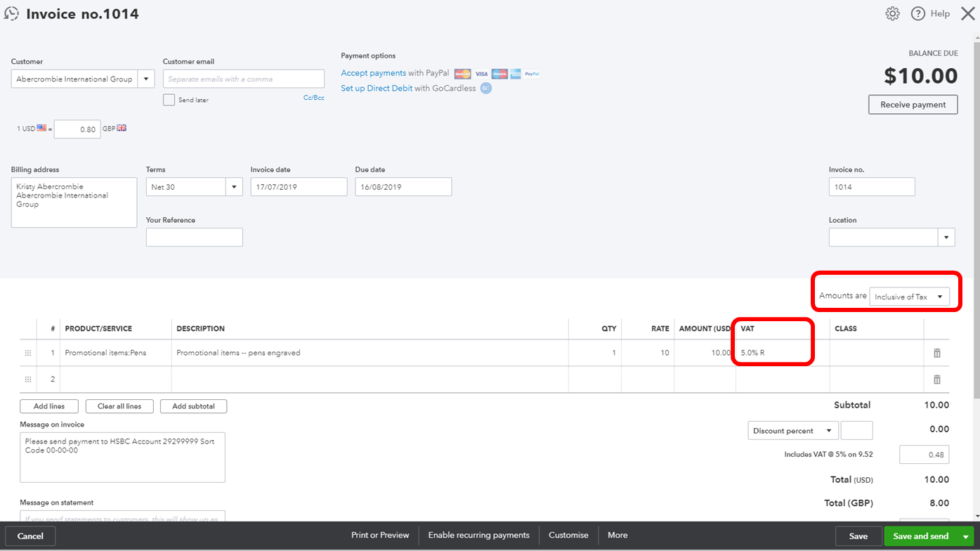The width and height of the screenshot is (980, 551).
Task: Delete line 1 with the trash icon
Action: click(936, 353)
